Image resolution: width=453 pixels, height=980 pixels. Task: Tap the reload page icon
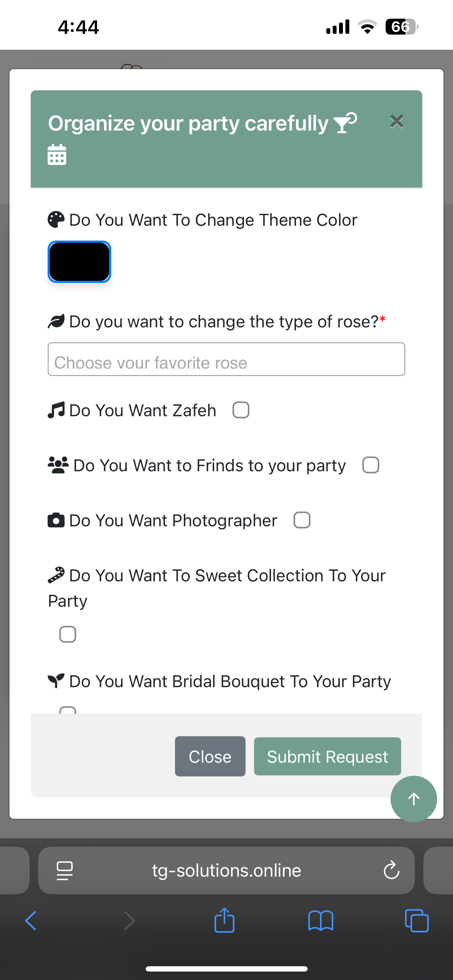point(391,870)
